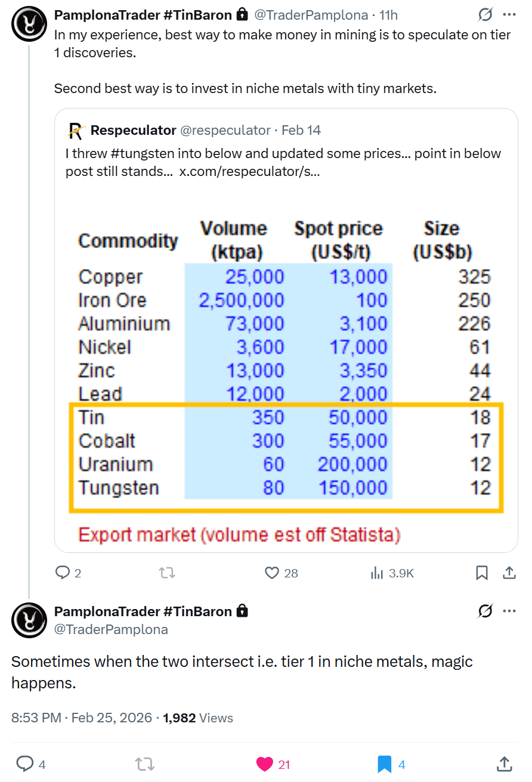
Task: Like the tweet with 28 likes
Action: 273,573
